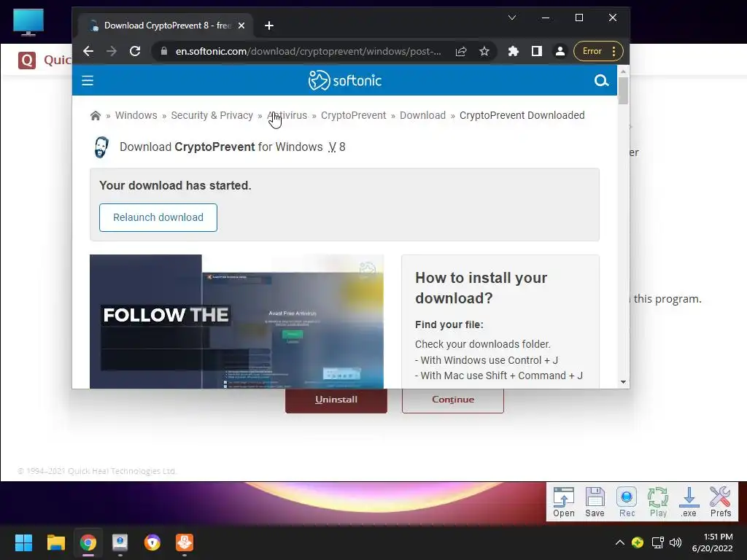
Task: Click the CryptoPrevent app icon
Action: click(101, 147)
